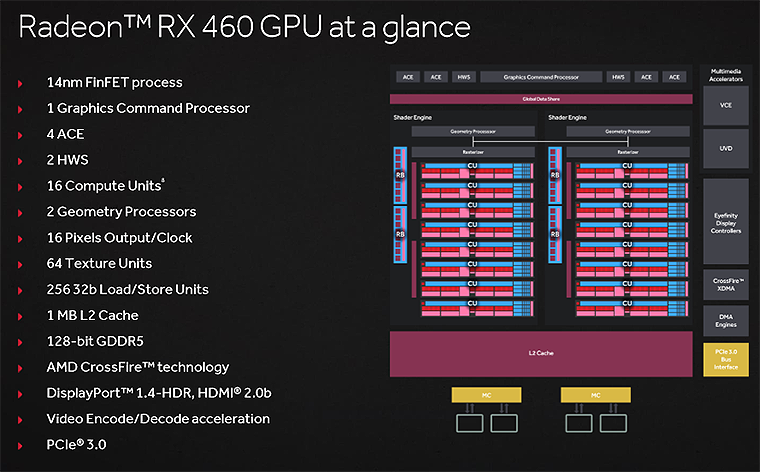Click the right 'Shader Engine' label
Screen dimensions: 760x472
(x=567, y=117)
